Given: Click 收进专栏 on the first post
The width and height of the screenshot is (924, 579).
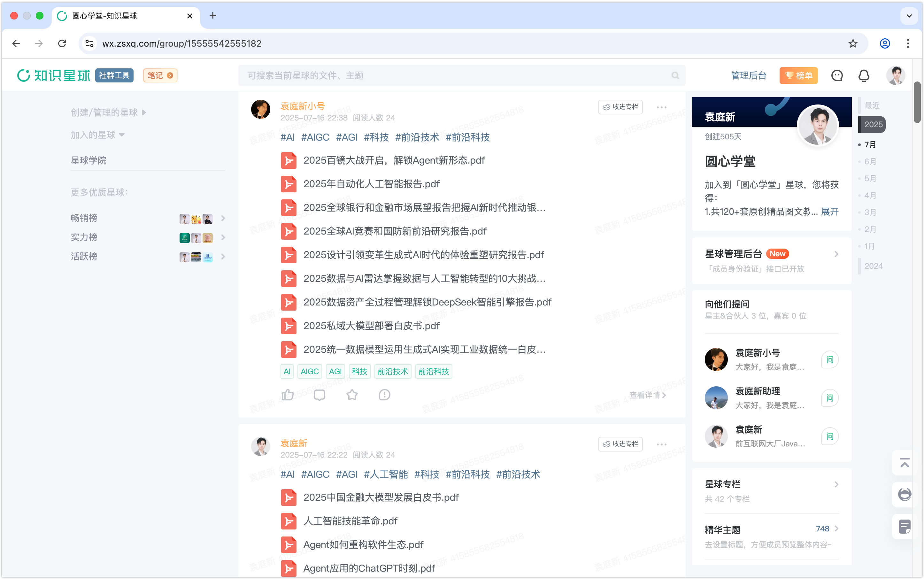Looking at the screenshot, I should click(620, 107).
